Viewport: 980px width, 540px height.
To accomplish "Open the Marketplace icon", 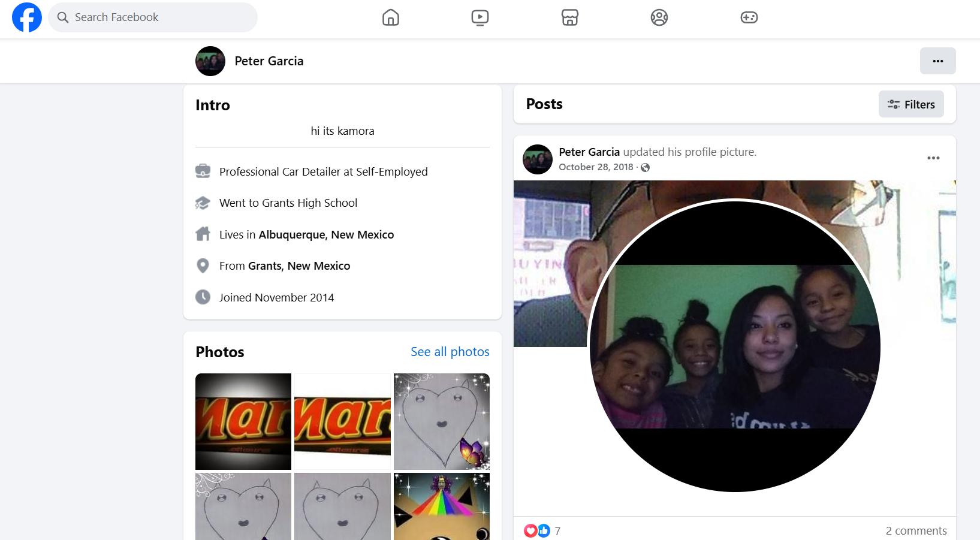I will 569,17.
